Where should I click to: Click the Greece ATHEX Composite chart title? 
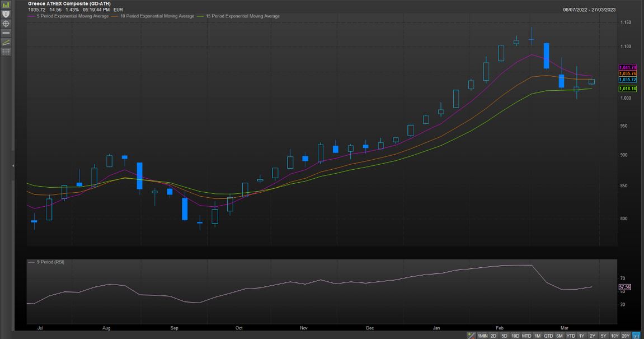(69, 3)
